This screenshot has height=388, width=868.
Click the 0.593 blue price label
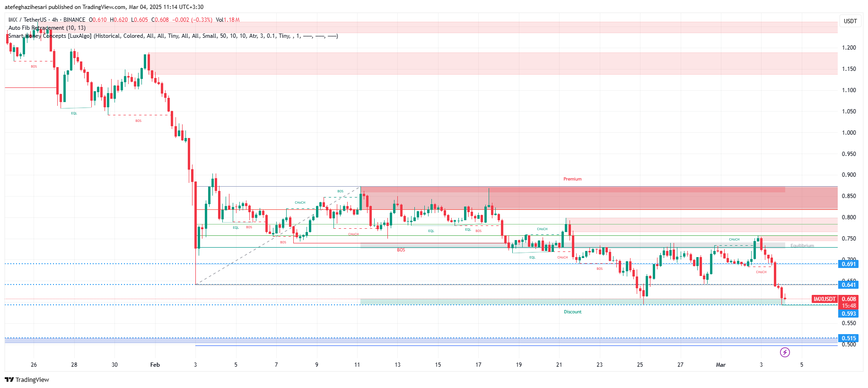(x=849, y=314)
